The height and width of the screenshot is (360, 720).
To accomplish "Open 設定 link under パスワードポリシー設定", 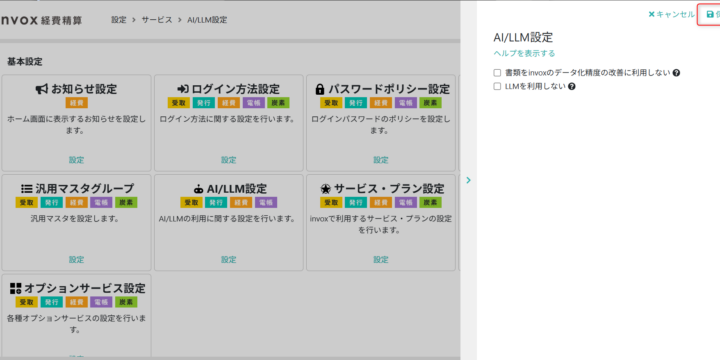I will (381, 160).
